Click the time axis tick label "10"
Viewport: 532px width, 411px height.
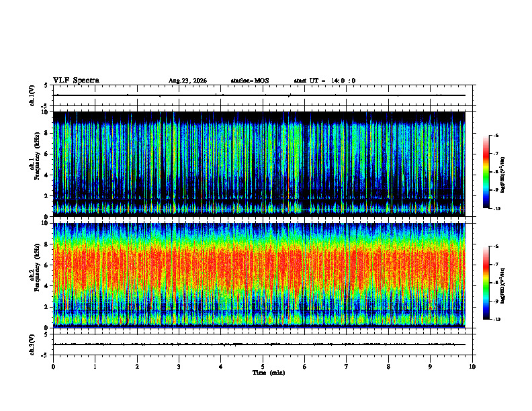coord(472,367)
